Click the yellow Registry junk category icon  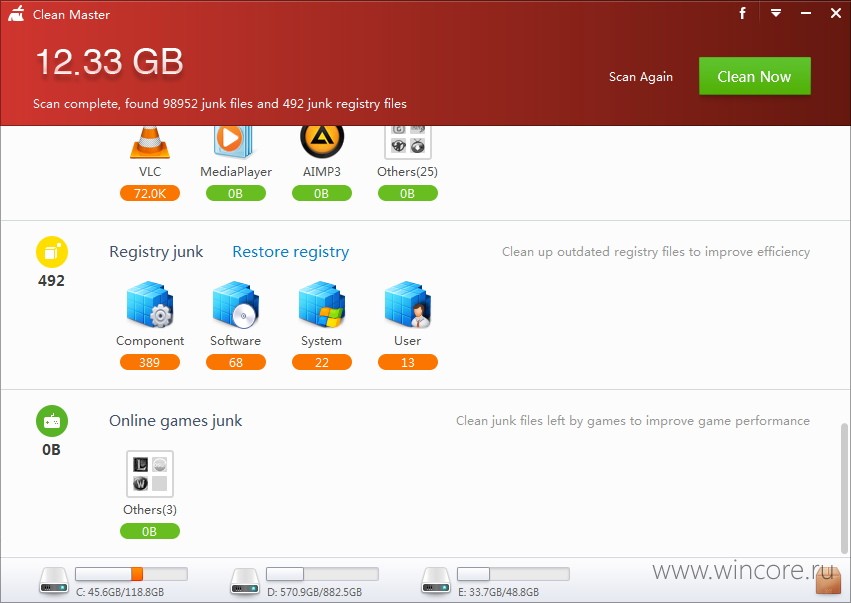pyautogui.click(x=52, y=252)
